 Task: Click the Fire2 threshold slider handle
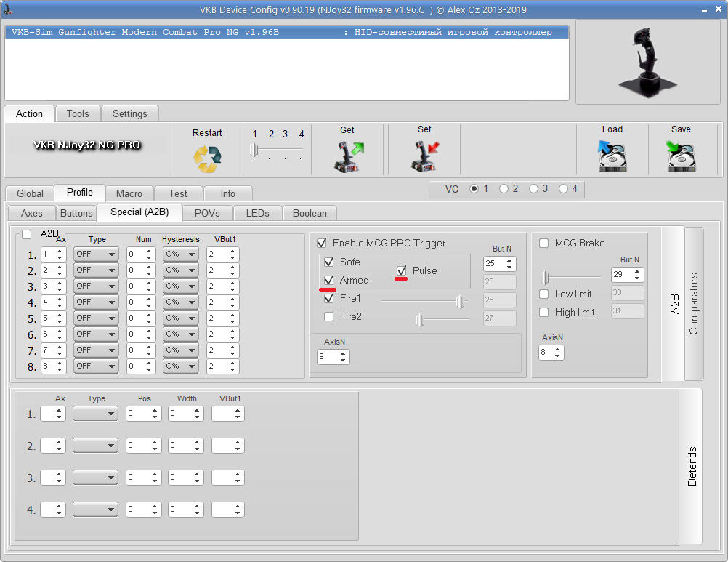point(420,320)
